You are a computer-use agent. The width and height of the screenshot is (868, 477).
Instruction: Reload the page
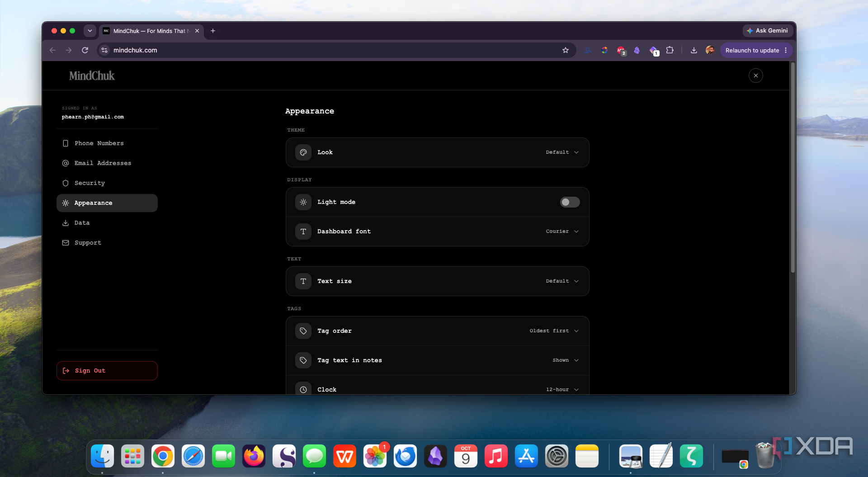click(x=85, y=50)
